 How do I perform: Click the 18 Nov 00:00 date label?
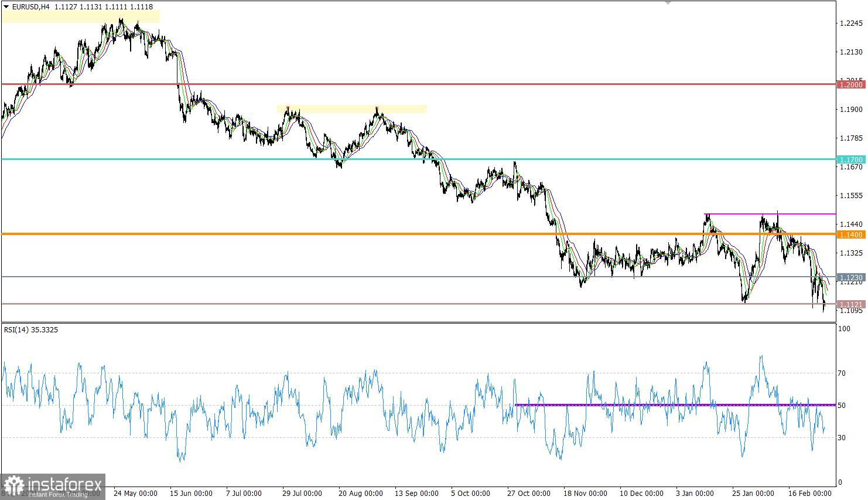pyautogui.click(x=585, y=493)
